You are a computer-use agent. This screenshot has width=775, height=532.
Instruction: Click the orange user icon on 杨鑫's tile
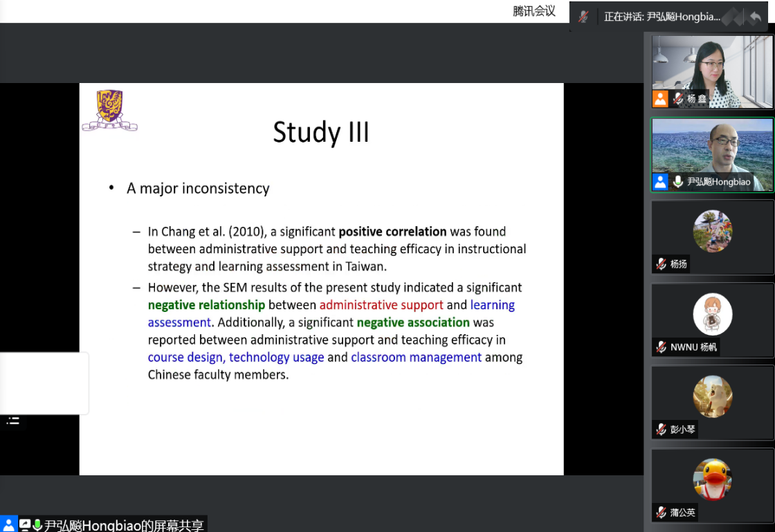660,99
